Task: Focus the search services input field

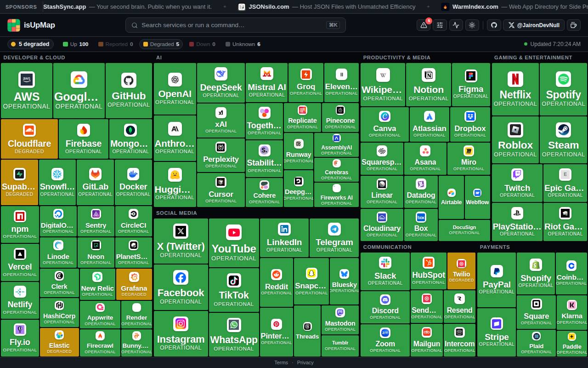Action: [x=235, y=25]
